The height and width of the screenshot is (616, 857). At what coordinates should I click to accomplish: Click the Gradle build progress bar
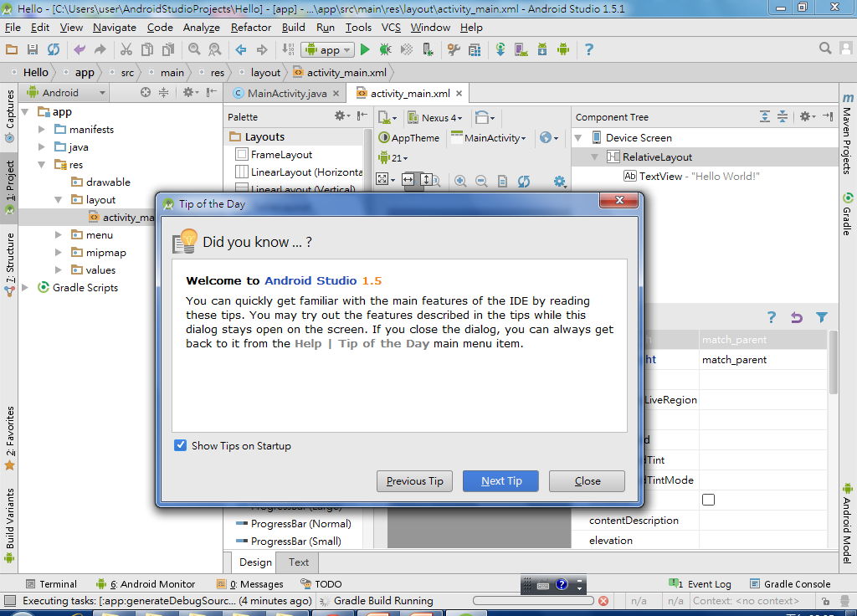tap(533, 601)
